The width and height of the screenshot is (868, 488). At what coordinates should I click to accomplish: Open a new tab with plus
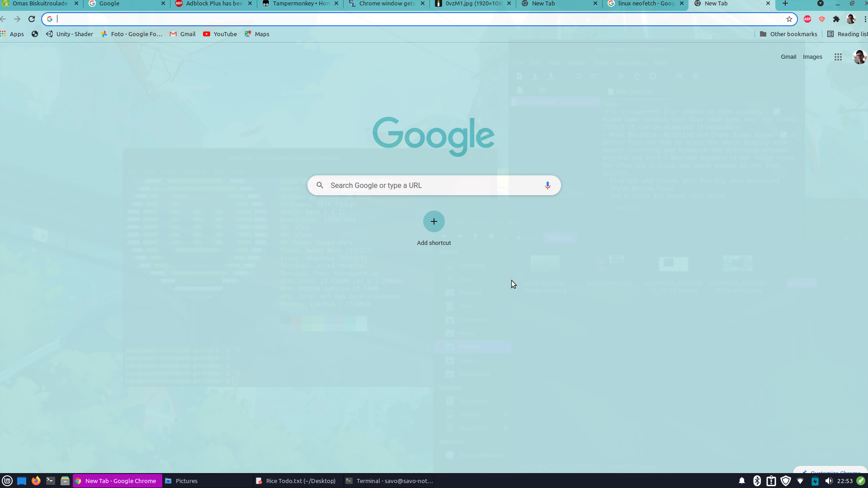point(785,4)
